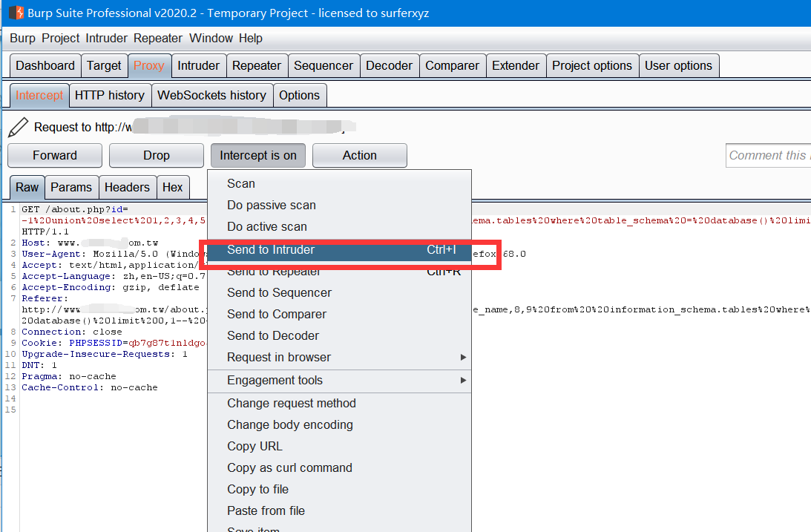
Task: Go to Project options tab
Action: (x=592, y=65)
